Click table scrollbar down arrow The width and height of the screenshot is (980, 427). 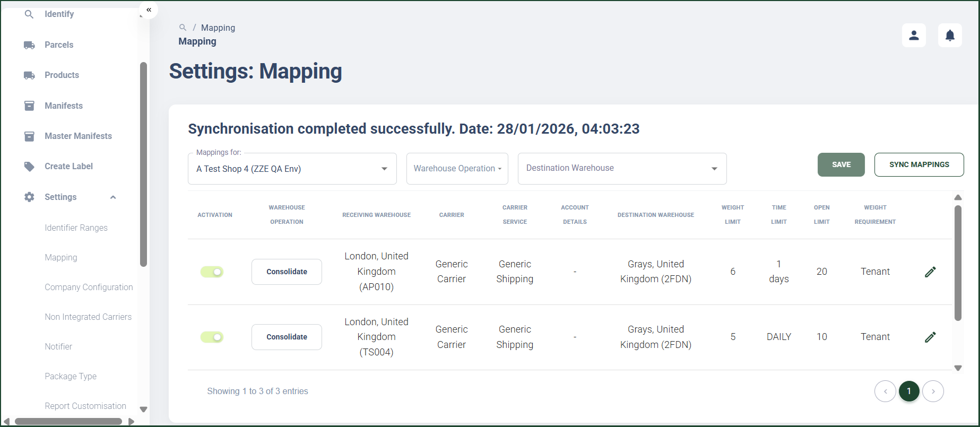pos(958,368)
